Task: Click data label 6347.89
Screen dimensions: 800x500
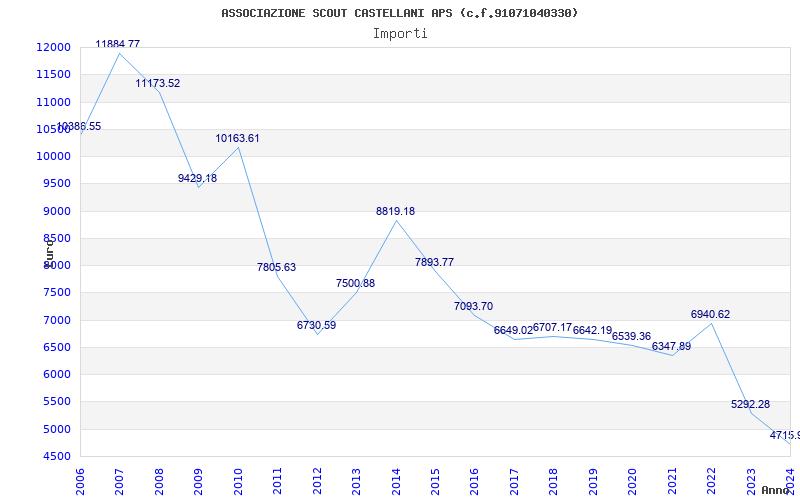Action: click(x=671, y=346)
